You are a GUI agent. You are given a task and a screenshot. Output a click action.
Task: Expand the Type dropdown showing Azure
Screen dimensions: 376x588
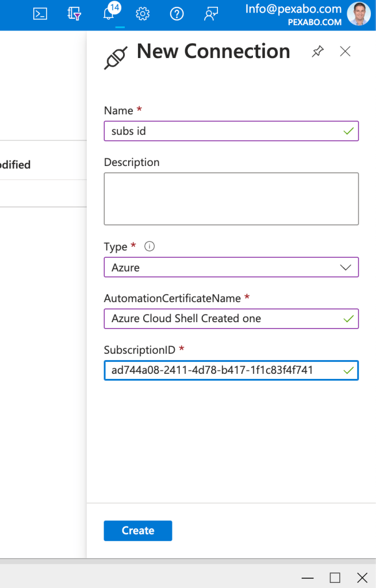click(x=231, y=268)
